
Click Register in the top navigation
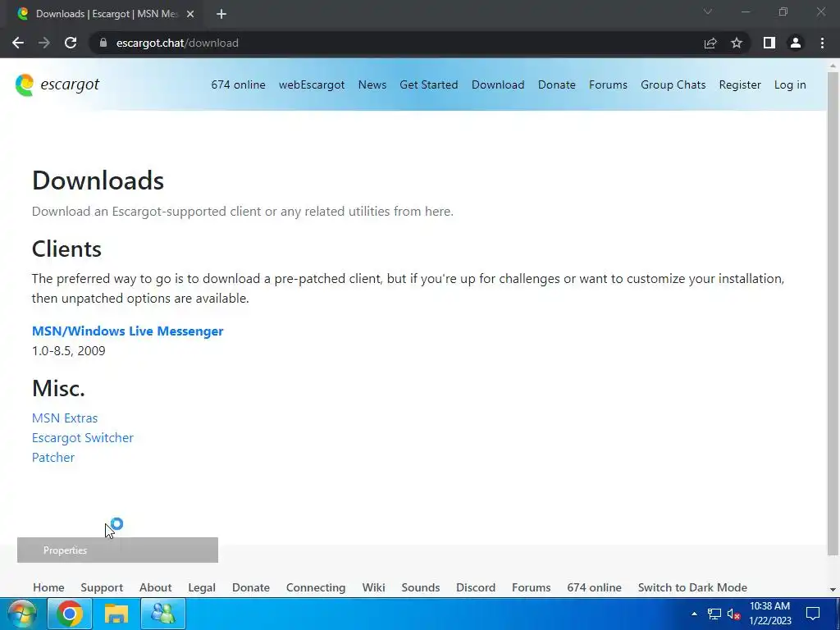tap(740, 84)
